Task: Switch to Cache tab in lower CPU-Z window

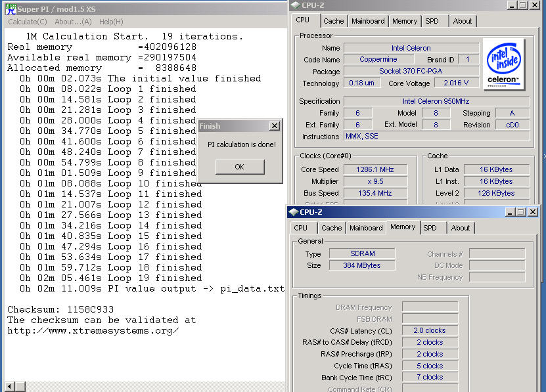Action: (332, 228)
